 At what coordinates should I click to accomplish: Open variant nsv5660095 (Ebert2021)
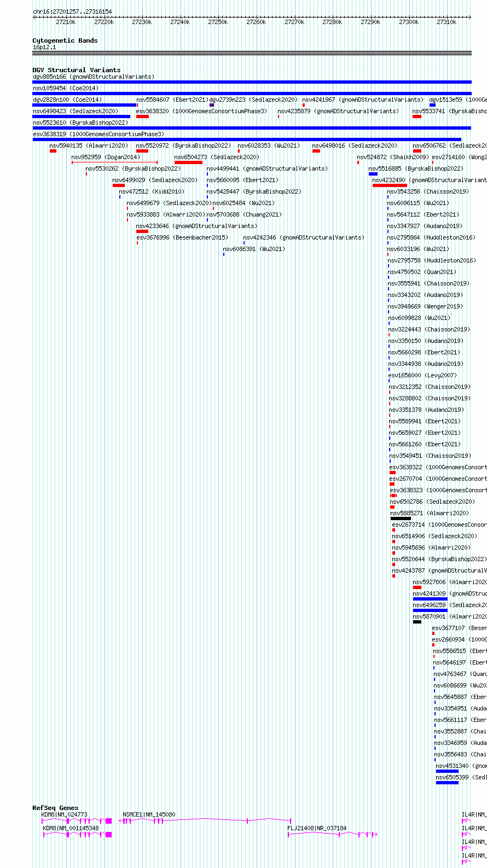click(242, 180)
